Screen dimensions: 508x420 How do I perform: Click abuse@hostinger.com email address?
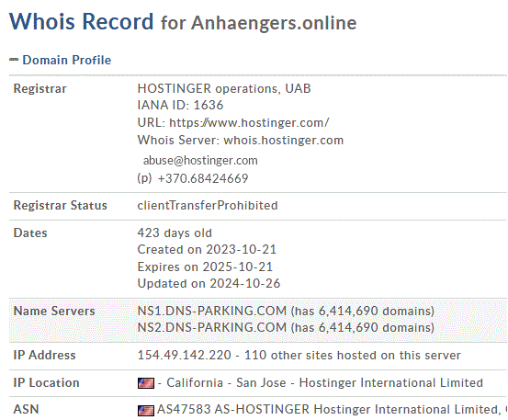click(x=200, y=161)
